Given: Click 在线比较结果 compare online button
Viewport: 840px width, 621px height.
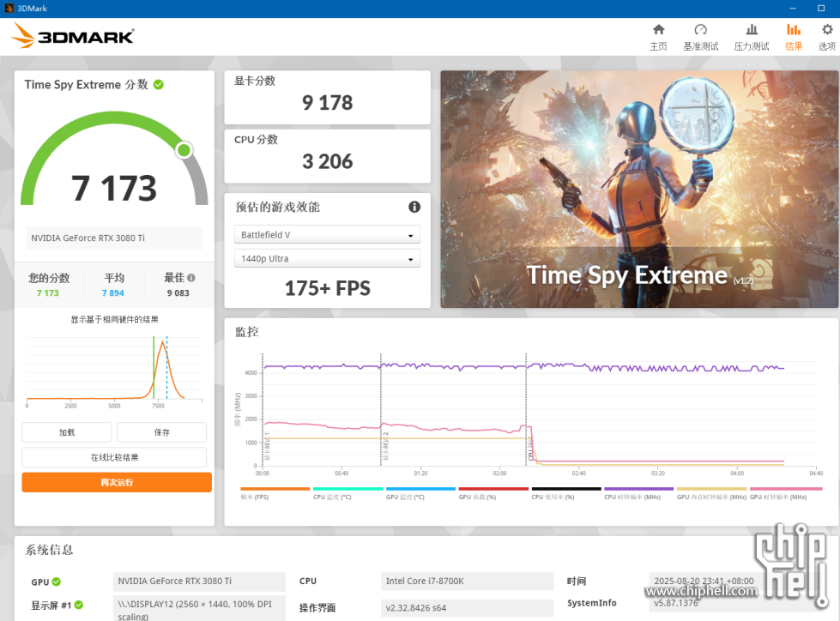Looking at the screenshot, I should (114, 457).
